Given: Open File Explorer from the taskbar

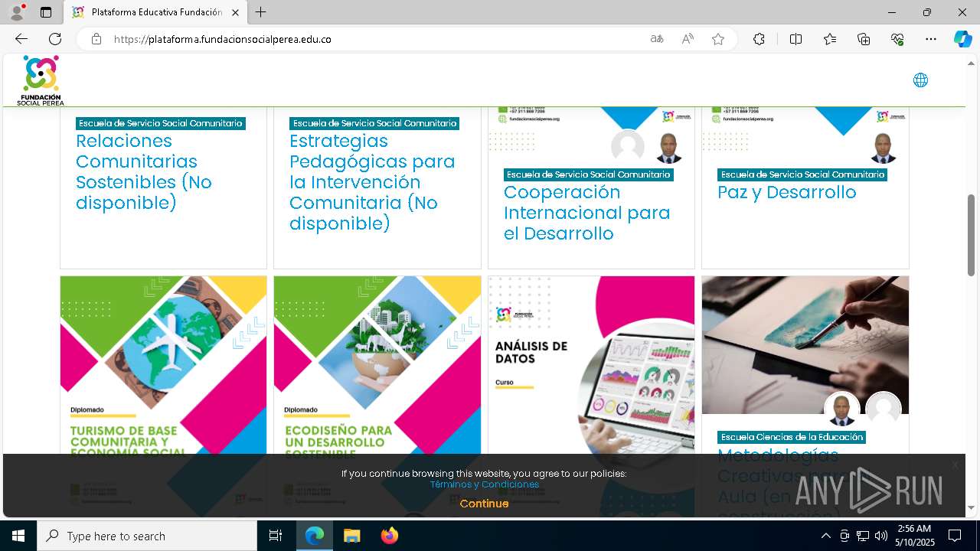Looking at the screenshot, I should pos(351,536).
